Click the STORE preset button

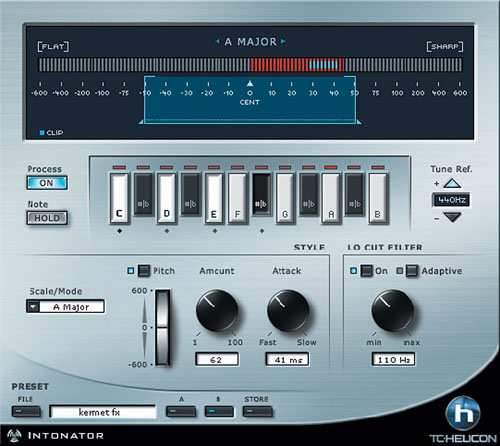coord(258,411)
